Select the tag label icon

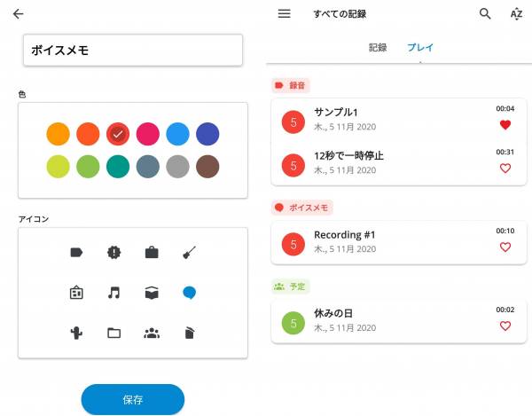point(76,253)
